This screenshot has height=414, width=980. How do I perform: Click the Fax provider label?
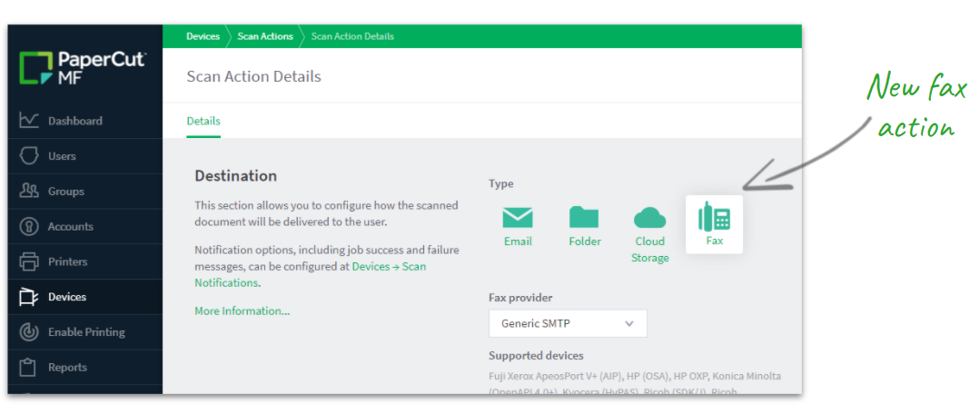pyautogui.click(x=520, y=297)
